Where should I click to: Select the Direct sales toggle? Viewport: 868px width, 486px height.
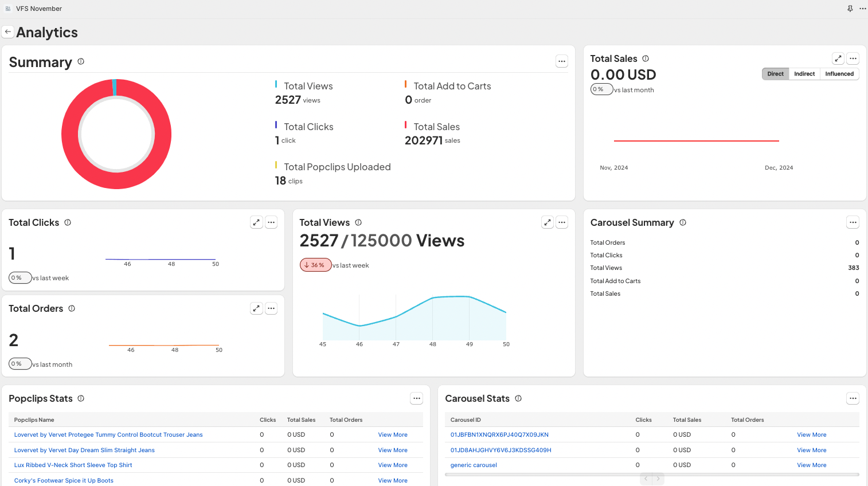pyautogui.click(x=775, y=74)
